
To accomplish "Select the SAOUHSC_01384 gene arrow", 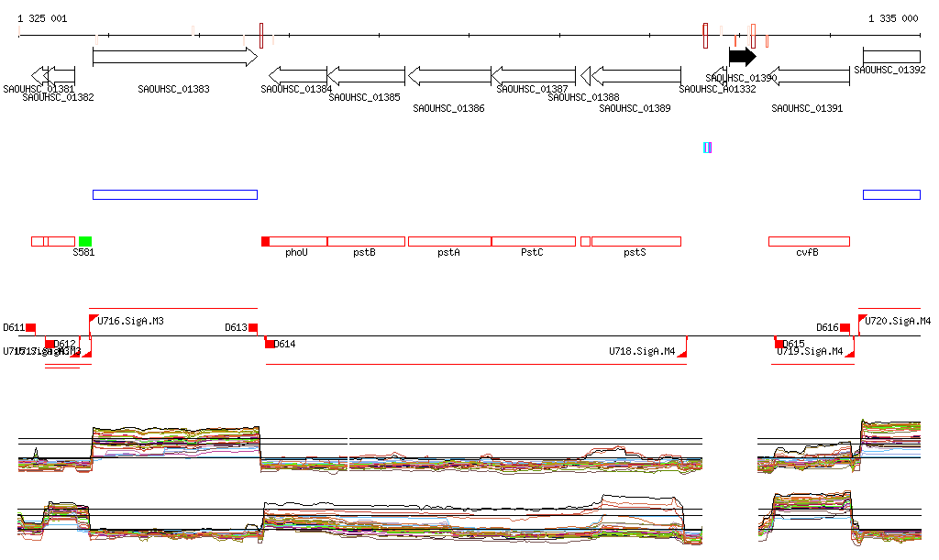I will (x=298, y=76).
